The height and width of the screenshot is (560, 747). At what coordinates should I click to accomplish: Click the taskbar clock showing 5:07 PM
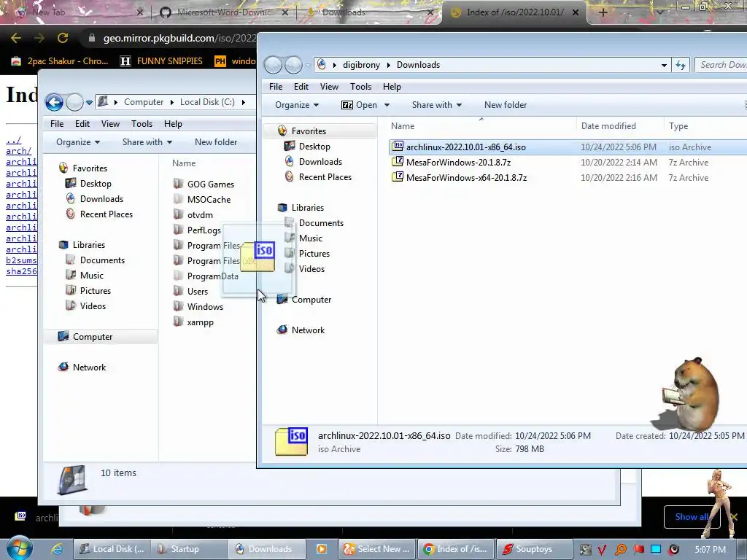coord(710,550)
